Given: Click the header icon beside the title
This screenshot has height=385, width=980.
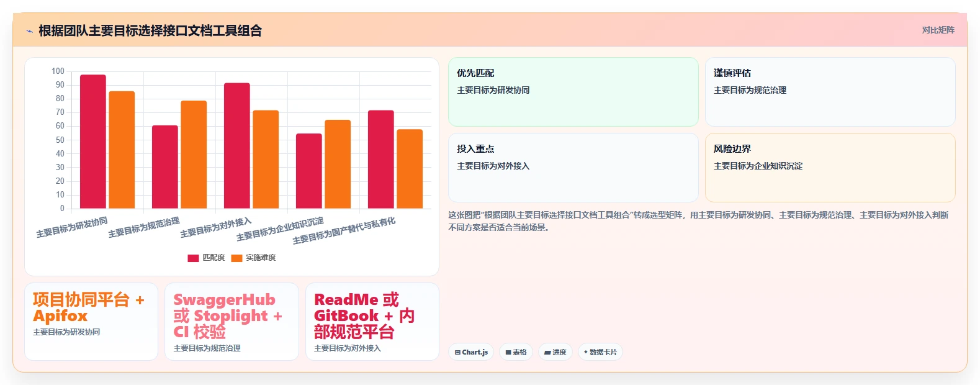Looking at the screenshot, I should (29, 31).
